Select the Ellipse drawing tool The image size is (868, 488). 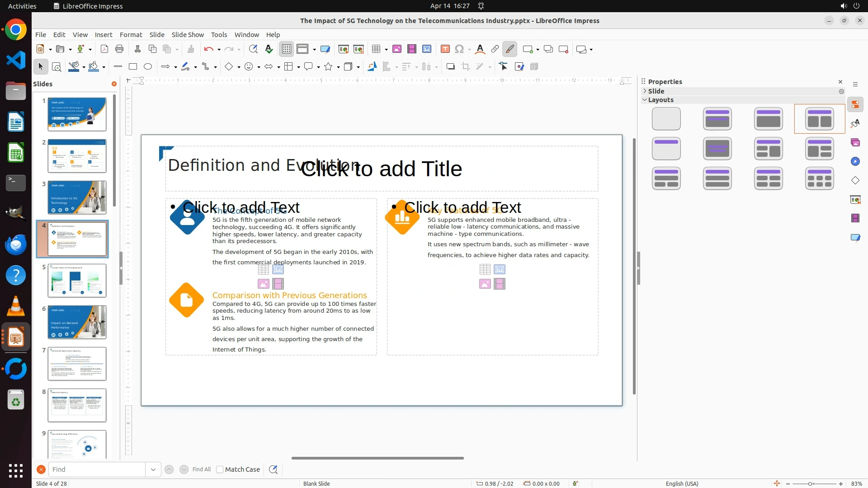(x=148, y=67)
